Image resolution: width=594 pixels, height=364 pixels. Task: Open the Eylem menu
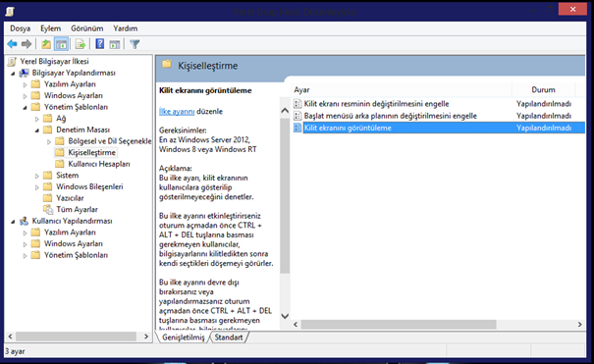tap(50, 28)
